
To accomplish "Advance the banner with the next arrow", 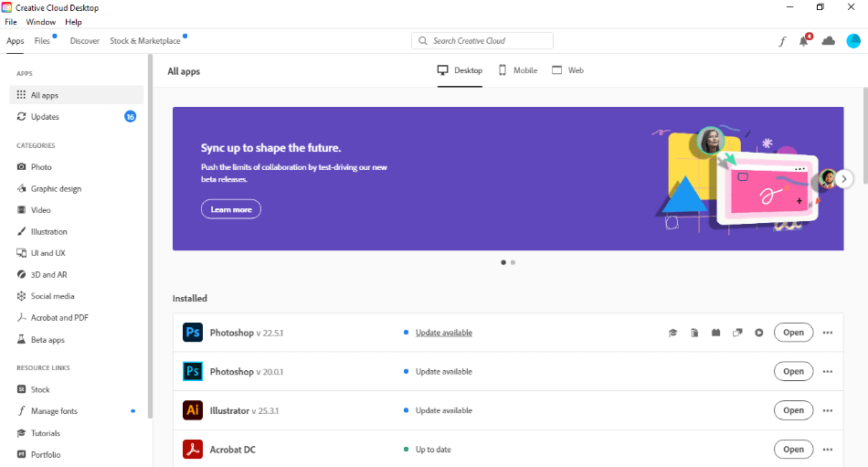I will [844, 179].
